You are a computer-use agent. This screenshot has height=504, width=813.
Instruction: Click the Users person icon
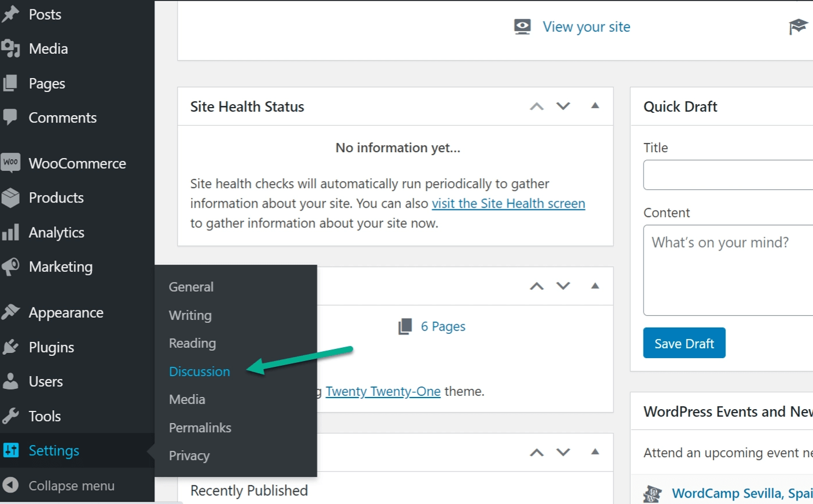click(x=10, y=381)
